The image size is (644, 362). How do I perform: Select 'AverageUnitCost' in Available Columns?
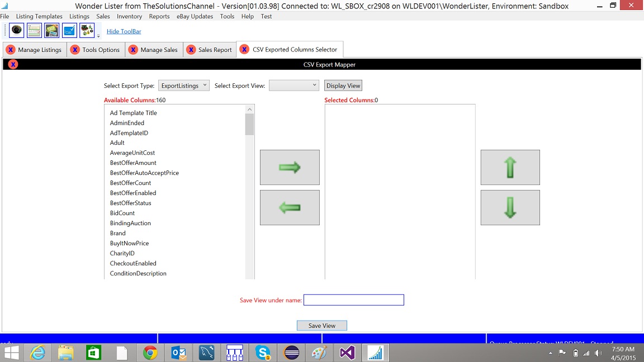coord(132,153)
